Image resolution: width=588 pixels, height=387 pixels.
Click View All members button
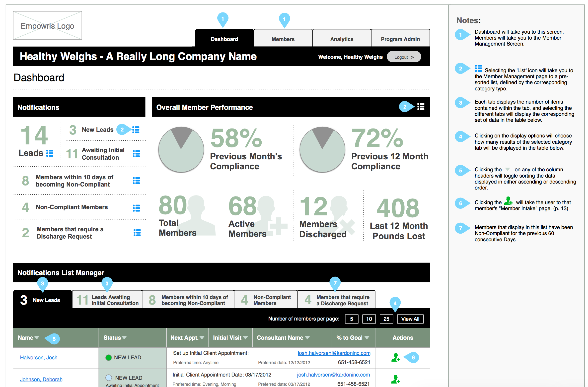(410, 319)
